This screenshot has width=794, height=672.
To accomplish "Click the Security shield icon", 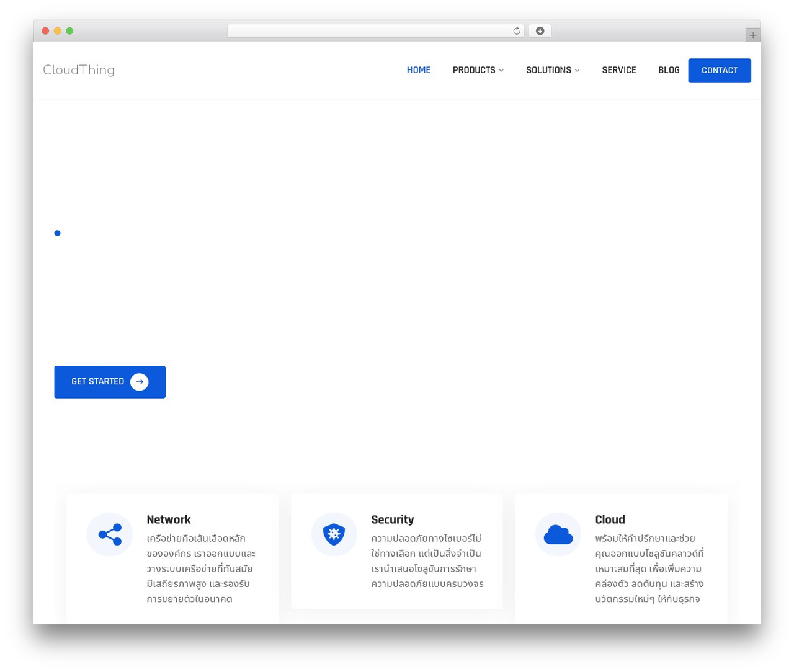I will tap(334, 534).
